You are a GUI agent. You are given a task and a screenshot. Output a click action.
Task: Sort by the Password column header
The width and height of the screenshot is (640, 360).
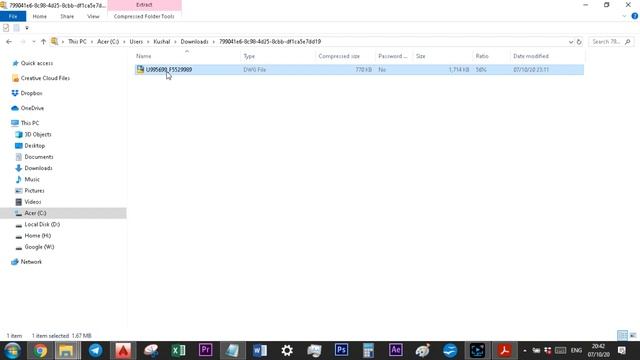[393, 56]
